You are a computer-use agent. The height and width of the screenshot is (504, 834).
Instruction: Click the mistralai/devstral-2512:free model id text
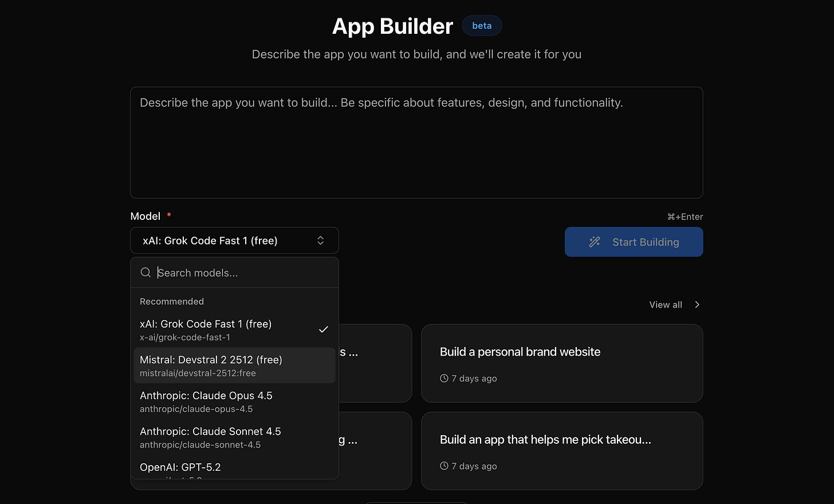tap(198, 373)
